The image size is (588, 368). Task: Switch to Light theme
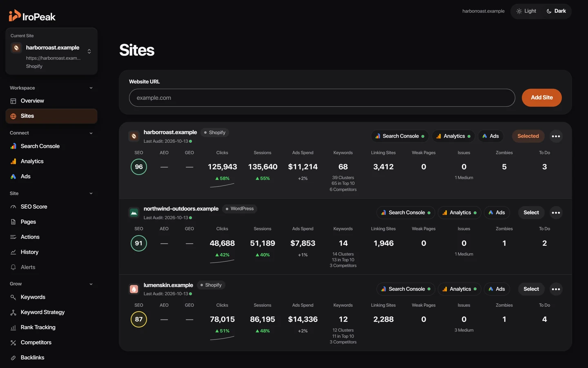[x=526, y=11]
